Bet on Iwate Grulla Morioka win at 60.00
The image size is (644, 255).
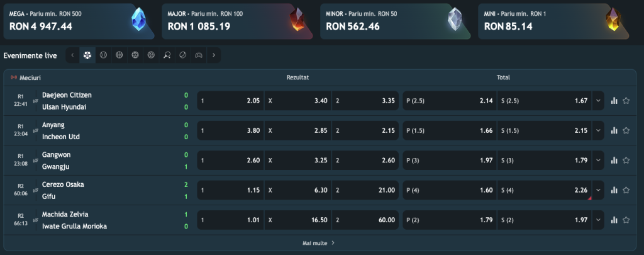click(x=365, y=220)
